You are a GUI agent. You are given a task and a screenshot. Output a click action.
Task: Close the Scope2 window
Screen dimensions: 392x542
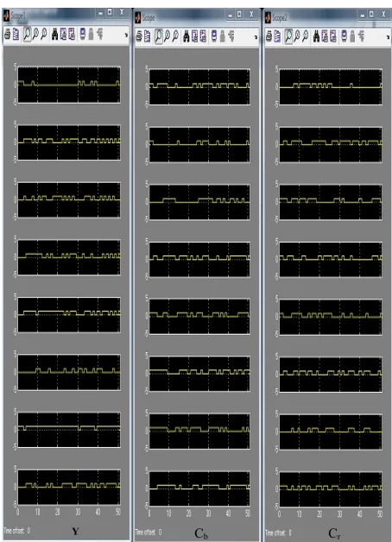click(383, 14)
